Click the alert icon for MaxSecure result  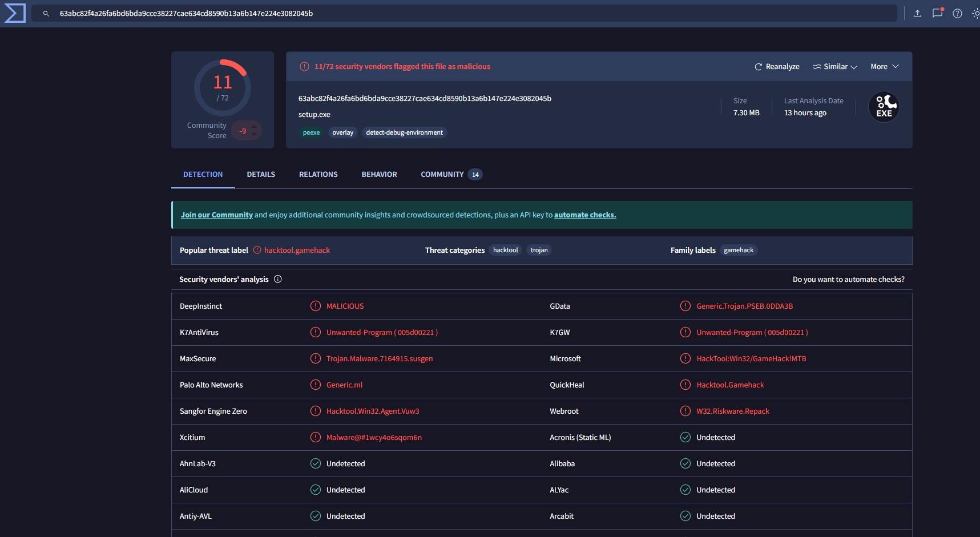point(316,358)
